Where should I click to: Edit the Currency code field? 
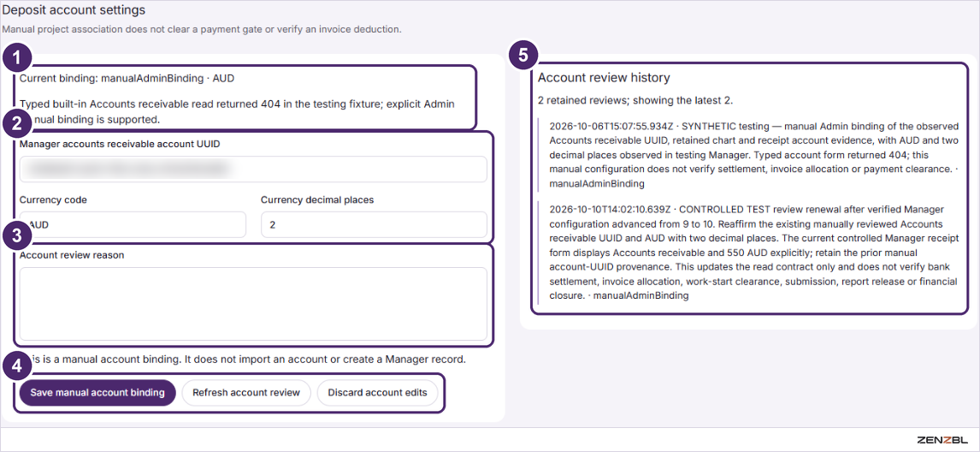[x=133, y=225]
